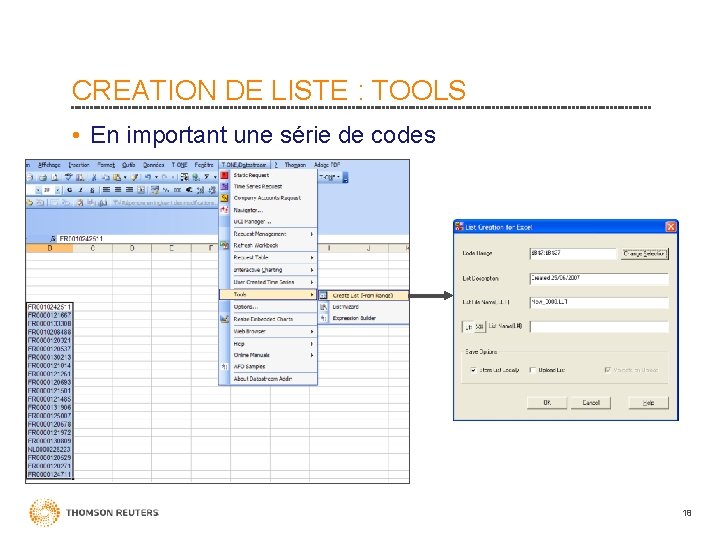Click the greyed Overwrite on Upload checkbox
Screen dimensions: 720x540
pyautogui.click(x=608, y=370)
